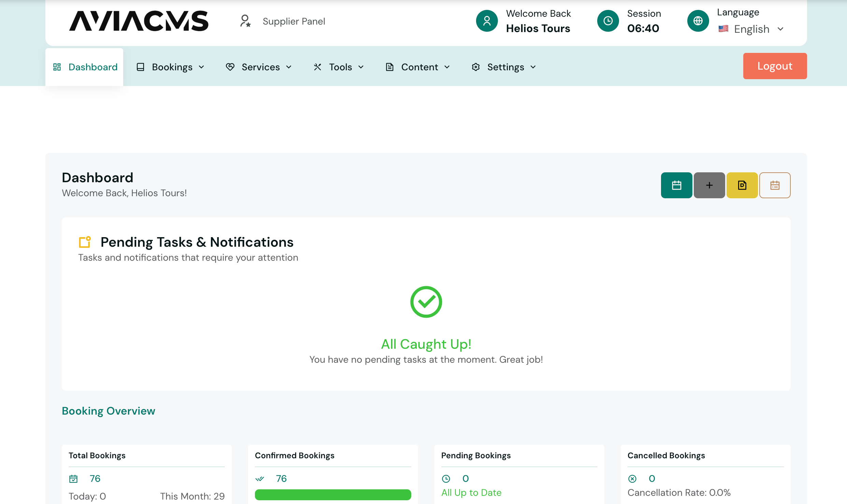847x504 pixels.
Task: Open the Services menu
Action: click(x=259, y=67)
